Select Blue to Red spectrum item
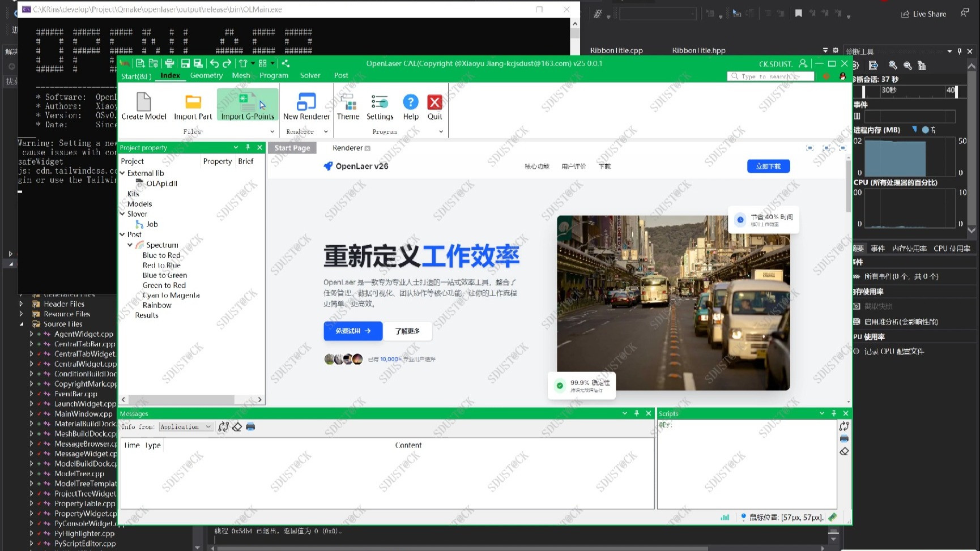The width and height of the screenshot is (980, 551). click(161, 255)
